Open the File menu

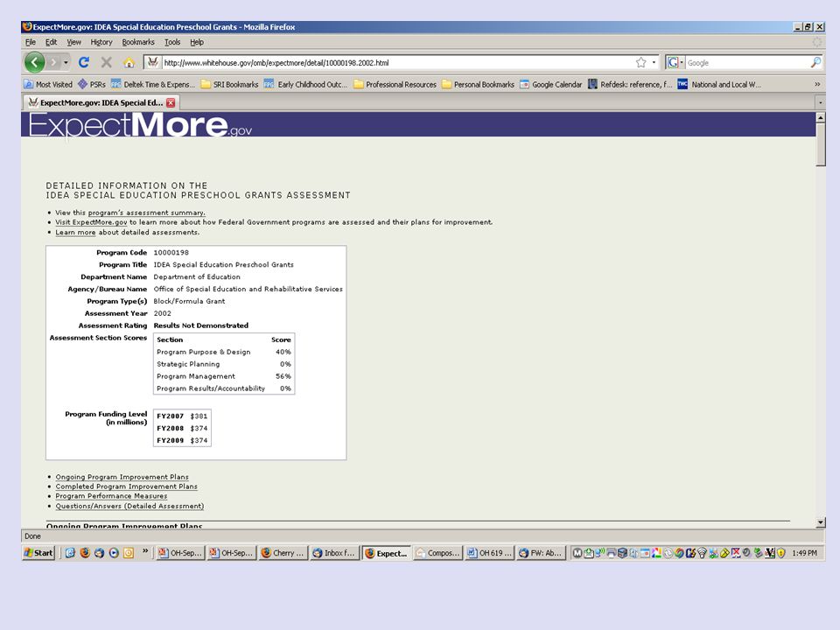[x=31, y=42]
